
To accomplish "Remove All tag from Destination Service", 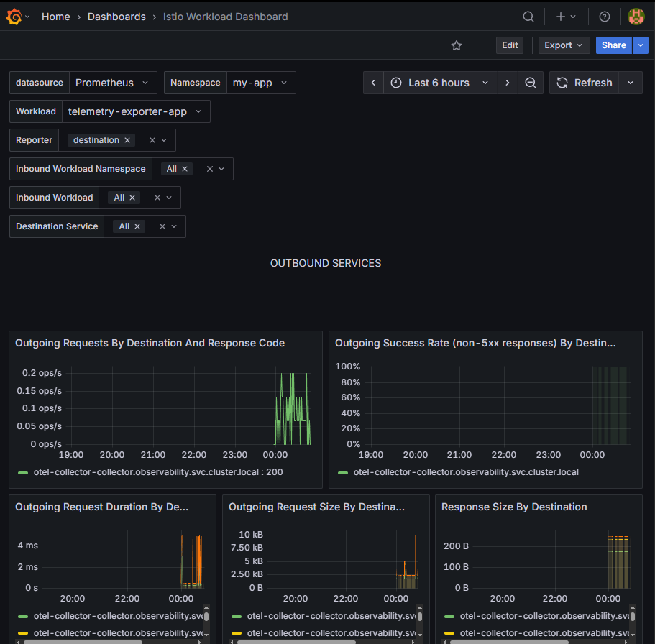I will (x=137, y=227).
